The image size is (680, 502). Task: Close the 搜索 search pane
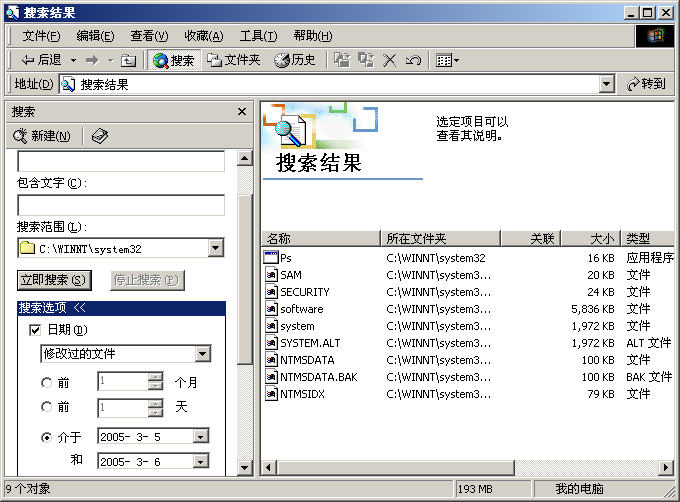[242, 112]
